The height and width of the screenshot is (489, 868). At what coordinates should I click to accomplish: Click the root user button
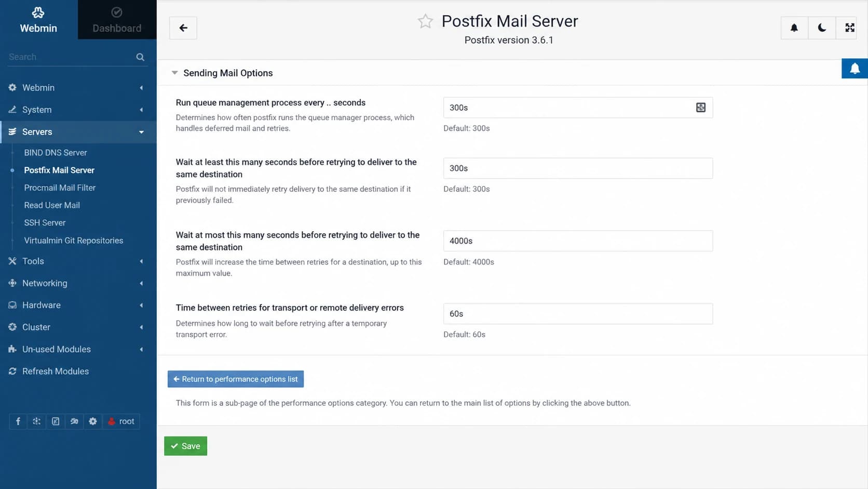(121, 421)
